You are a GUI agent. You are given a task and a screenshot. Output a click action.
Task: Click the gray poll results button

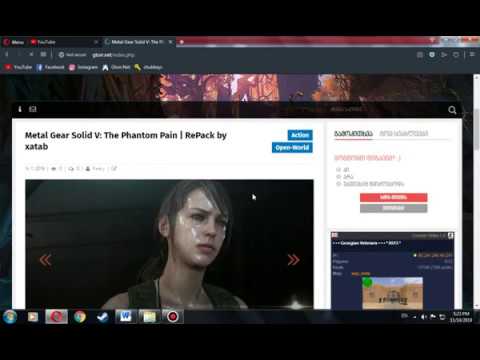(393, 208)
